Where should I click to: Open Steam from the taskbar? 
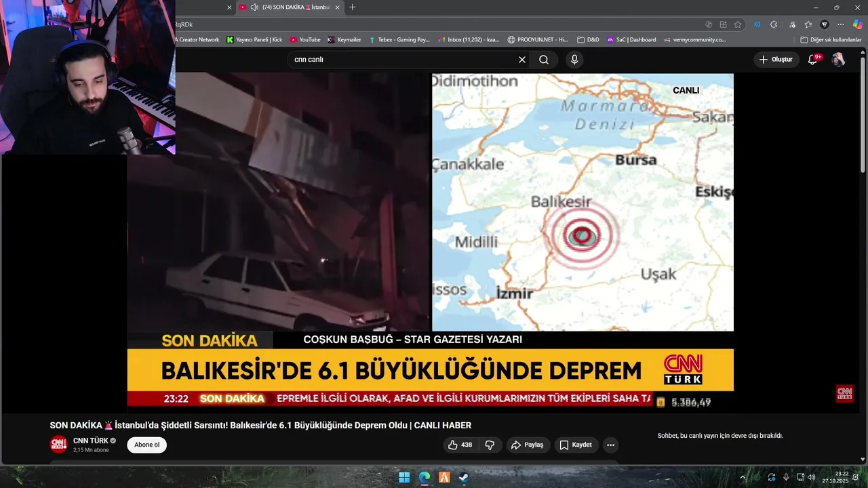464,477
